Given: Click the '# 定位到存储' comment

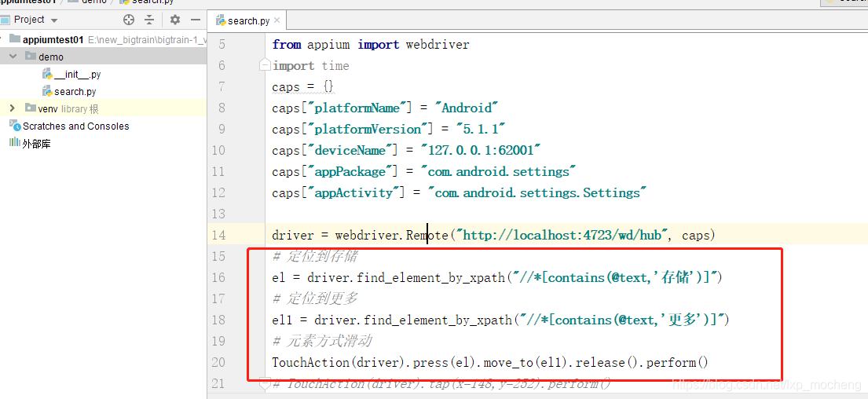Looking at the screenshot, I should [315, 257].
